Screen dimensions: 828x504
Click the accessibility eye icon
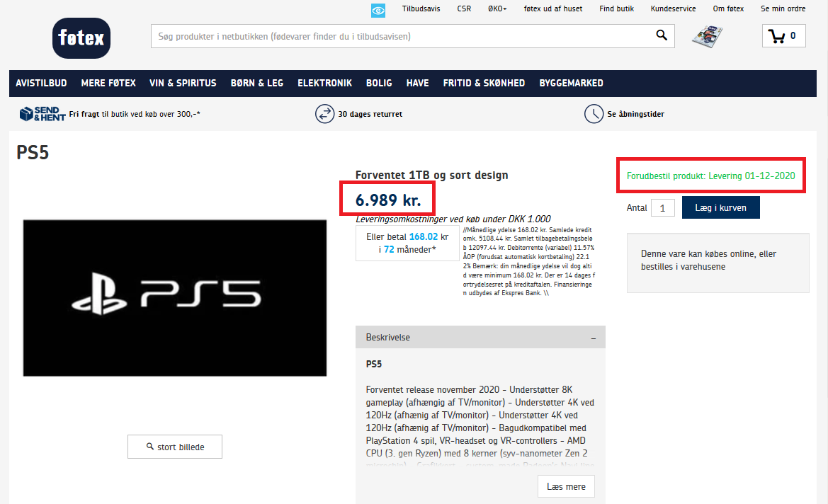point(378,11)
